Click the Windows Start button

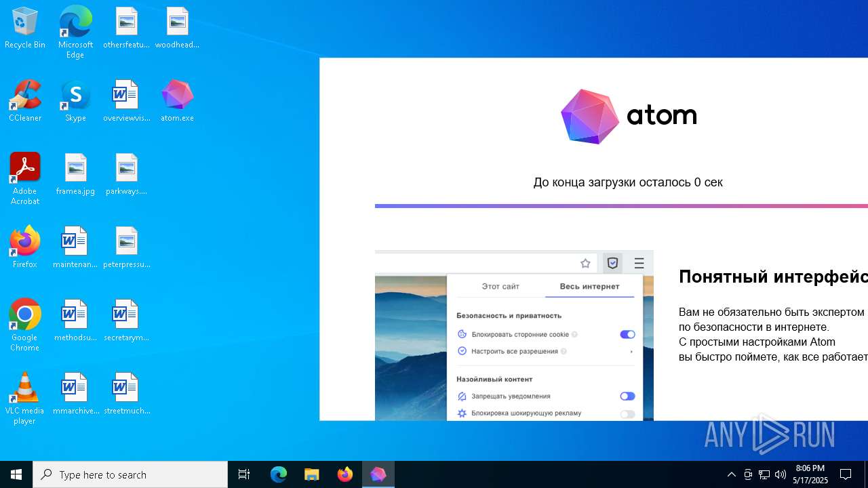pos(16,474)
